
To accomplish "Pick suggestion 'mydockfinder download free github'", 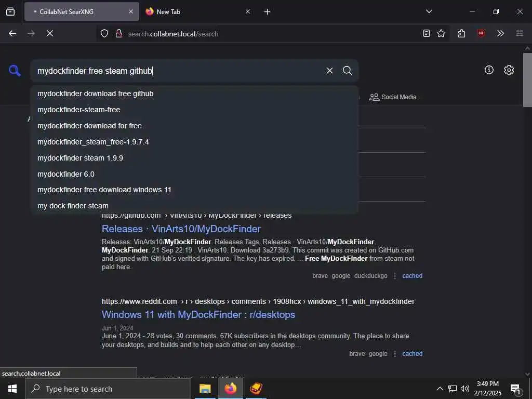I will click(195, 94).
